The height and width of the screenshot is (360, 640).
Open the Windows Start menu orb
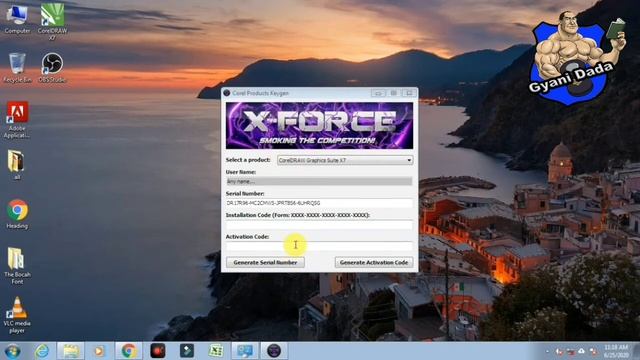(13, 351)
